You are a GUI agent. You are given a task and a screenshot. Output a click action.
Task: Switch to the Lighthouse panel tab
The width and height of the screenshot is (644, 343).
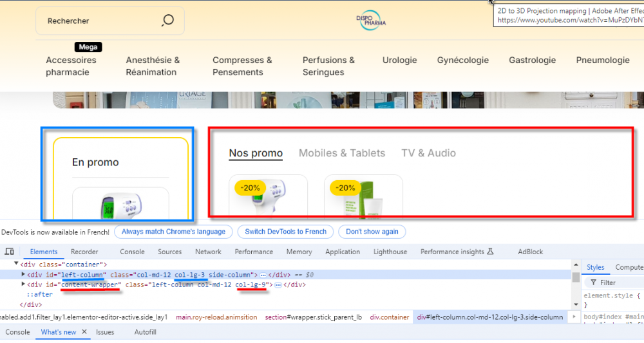(390, 252)
